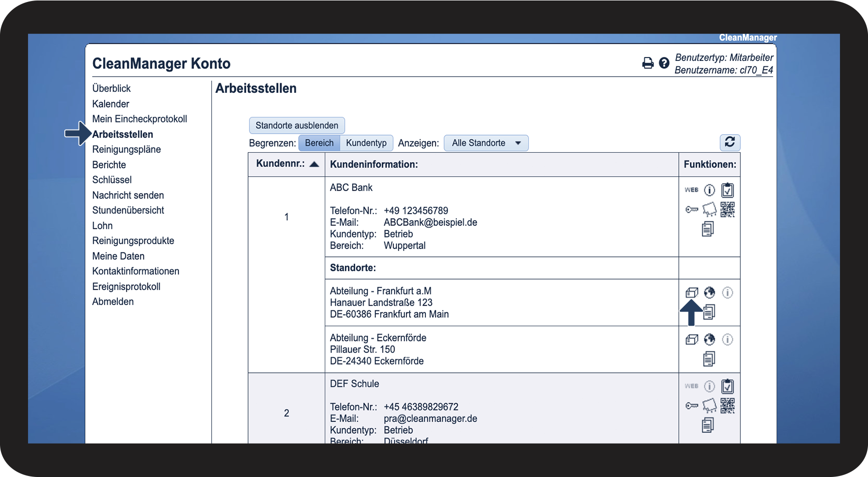Open the documents icon for DEF Schule

(708, 425)
